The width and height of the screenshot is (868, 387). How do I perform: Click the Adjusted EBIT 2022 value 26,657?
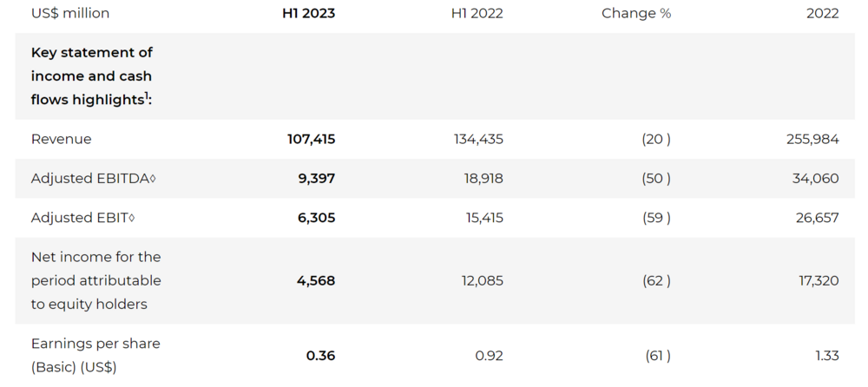(x=817, y=218)
